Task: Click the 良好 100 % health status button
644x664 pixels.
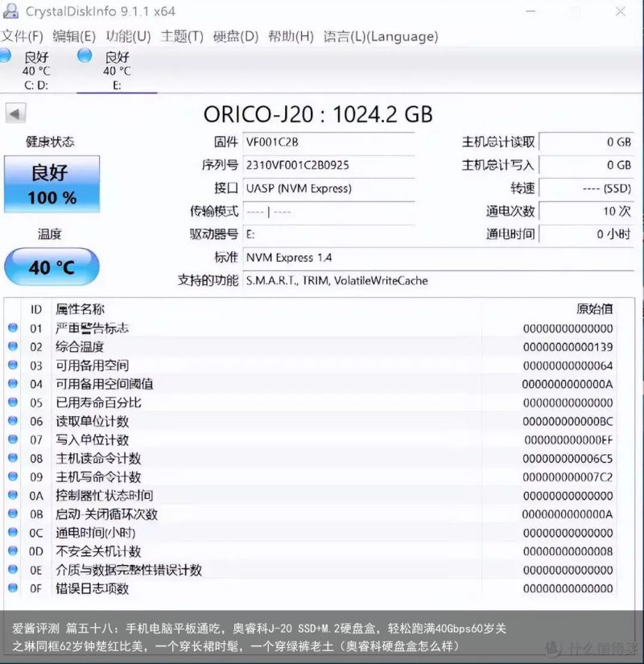Action: point(52,184)
